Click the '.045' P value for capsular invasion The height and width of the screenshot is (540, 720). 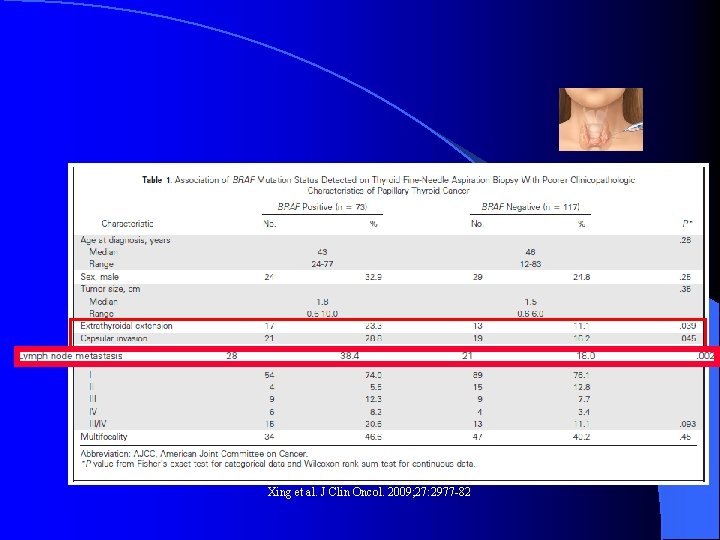(x=688, y=338)
